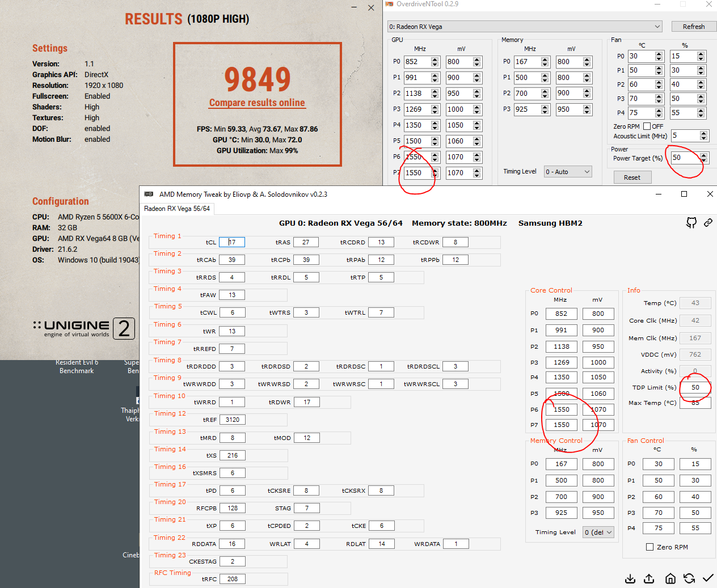This screenshot has width=717, height=588.
Task: Toggle Zero RPM checkbox in OverdriveNTool
Action: [x=647, y=126]
